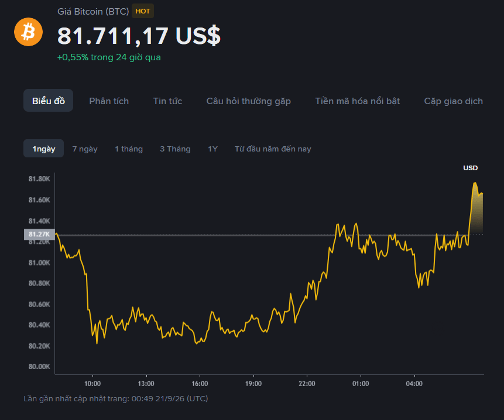Open the Tin tức tab
The width and height of the screenshot is (504, 420).
pos(167,101)
